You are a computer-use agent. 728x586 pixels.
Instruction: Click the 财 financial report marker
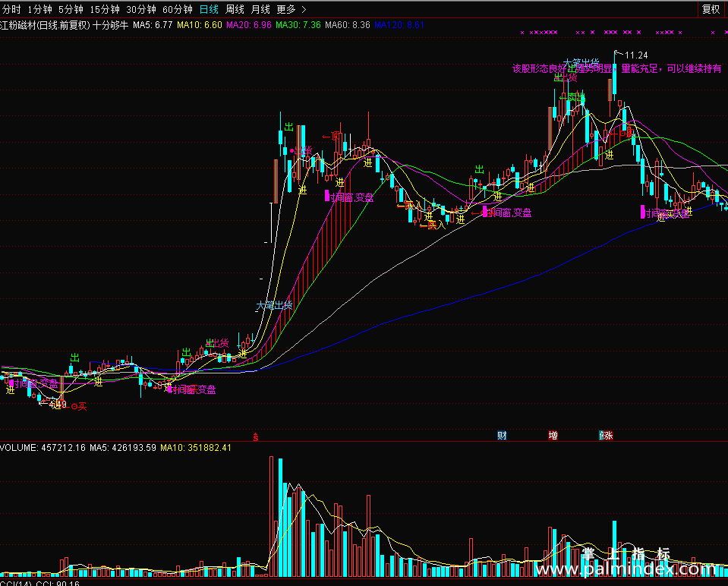pos(502,436)
